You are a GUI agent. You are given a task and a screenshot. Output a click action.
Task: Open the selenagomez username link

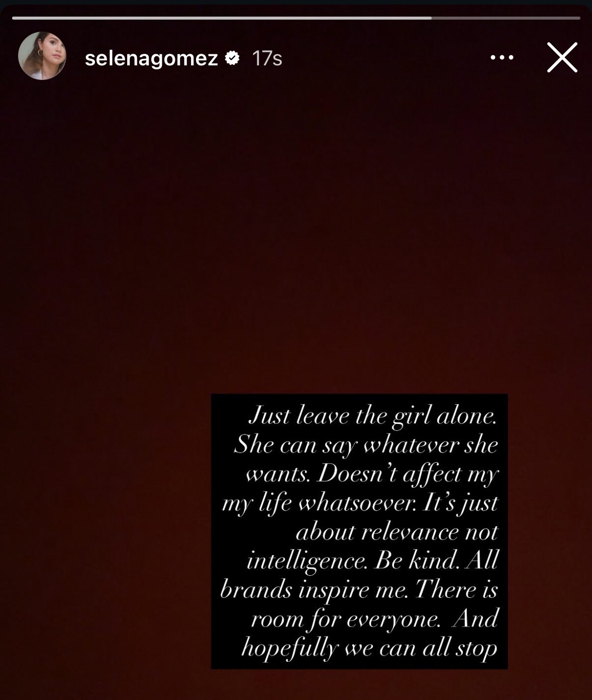(x=151, y=58)
